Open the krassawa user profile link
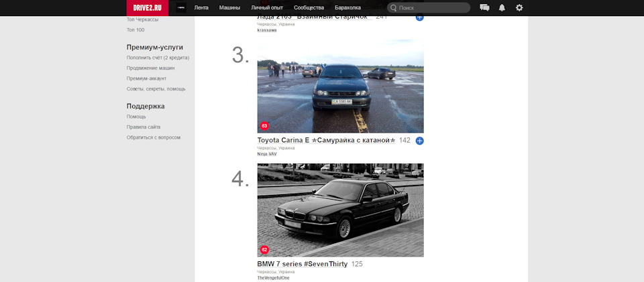Viewport: 644px width, 282px height. 267,30
